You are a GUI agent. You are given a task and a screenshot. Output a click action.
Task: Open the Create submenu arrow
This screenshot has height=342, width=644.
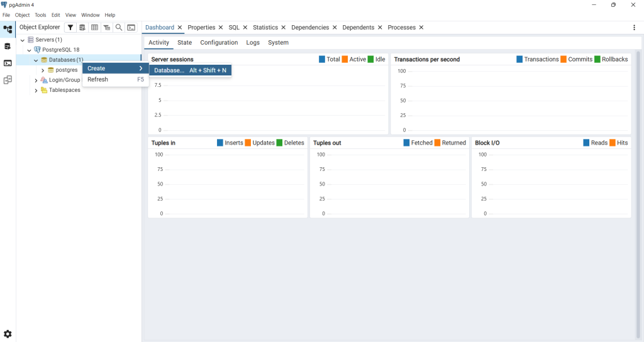point(140,68)
